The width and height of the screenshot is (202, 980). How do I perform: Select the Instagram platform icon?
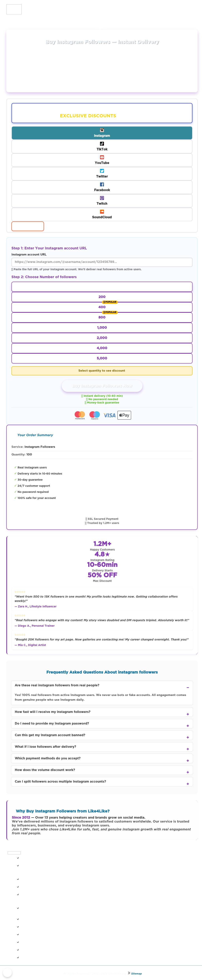102,130
